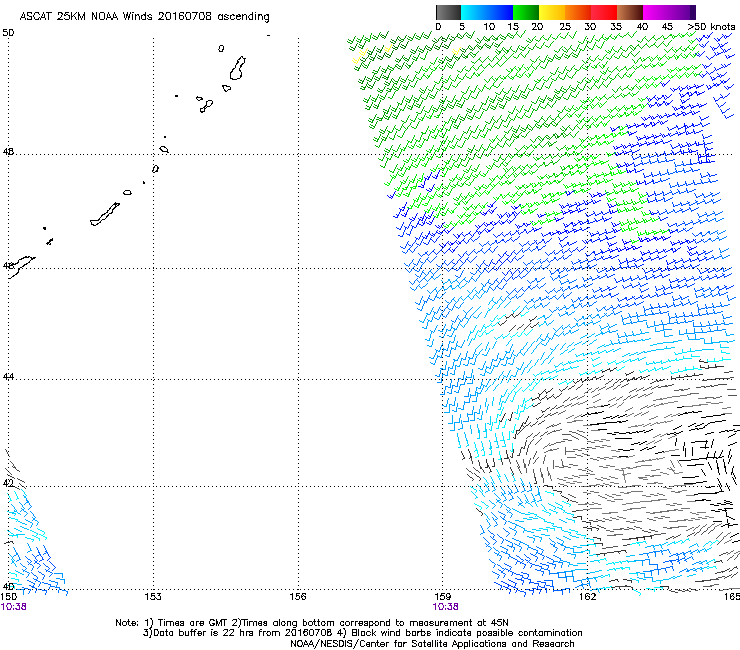Viewport: 740px width, 650px height.
Task: Click the longitude label '162'
Action: point(587,597)
